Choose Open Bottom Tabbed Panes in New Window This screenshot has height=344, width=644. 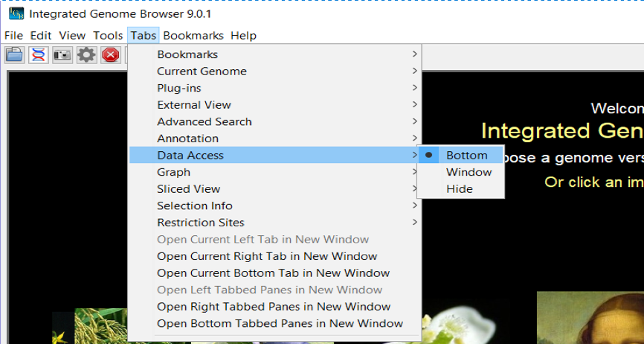pos(274,323)
